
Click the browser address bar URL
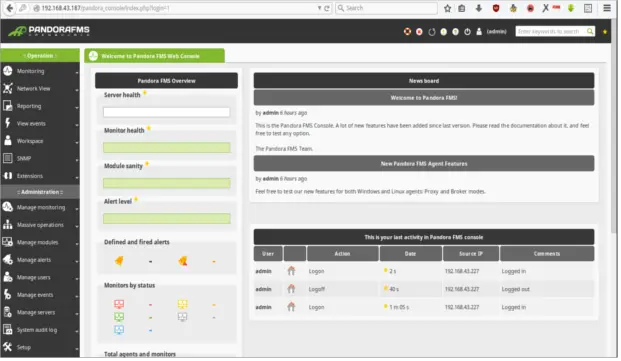[105, 8]
